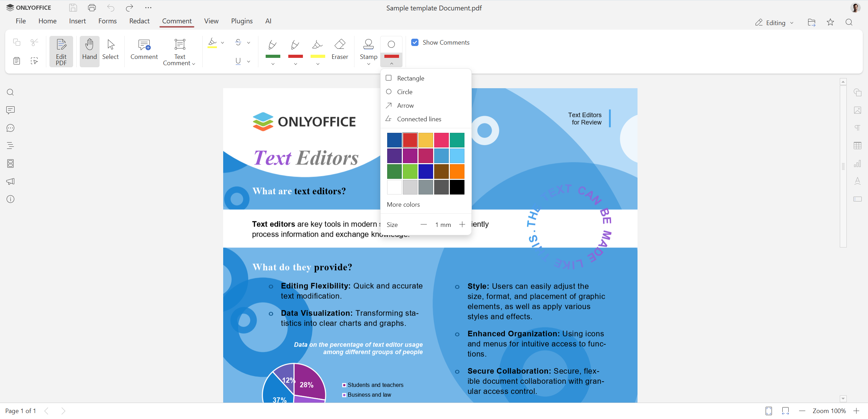The image size is (868, 419).
Task: Expand the highlight color dropdown arrow
Action: [x=223, y=43]
